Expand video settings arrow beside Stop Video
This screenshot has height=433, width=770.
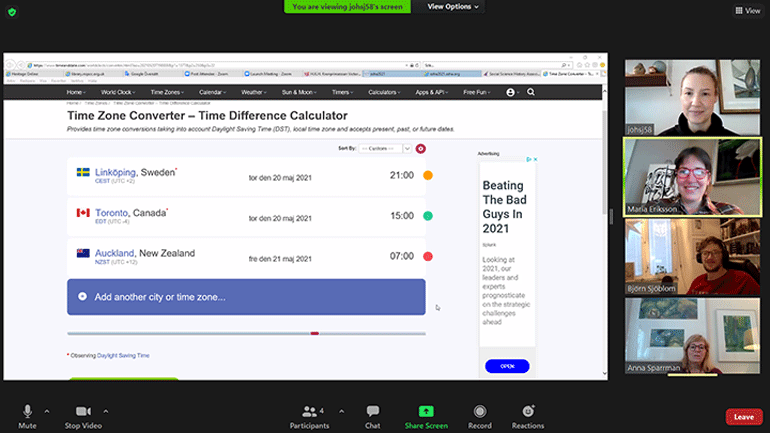coord(106,411)
